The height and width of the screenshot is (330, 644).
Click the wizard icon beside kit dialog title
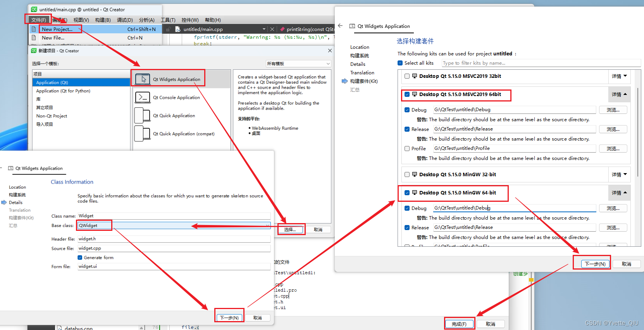coord(352,26)
